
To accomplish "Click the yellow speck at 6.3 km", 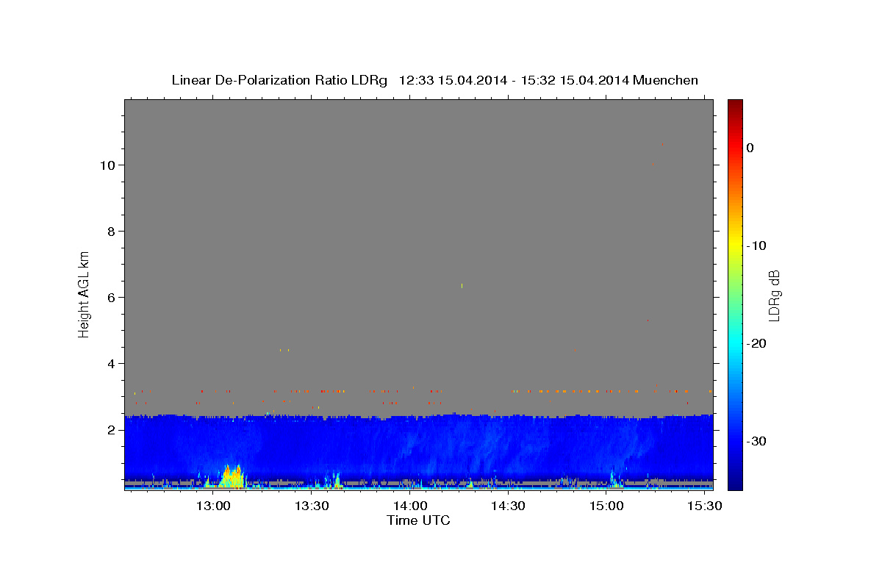I will [462, 285].
